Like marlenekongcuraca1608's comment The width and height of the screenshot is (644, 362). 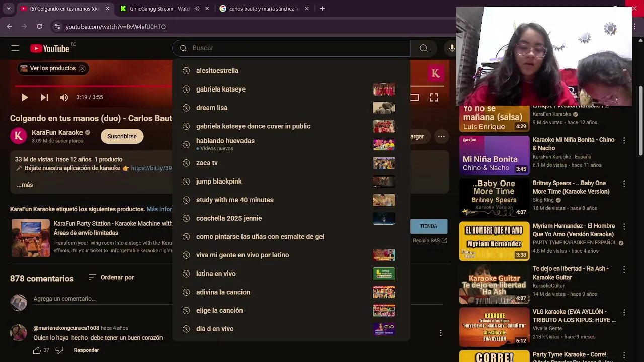[x=37, y=350]
